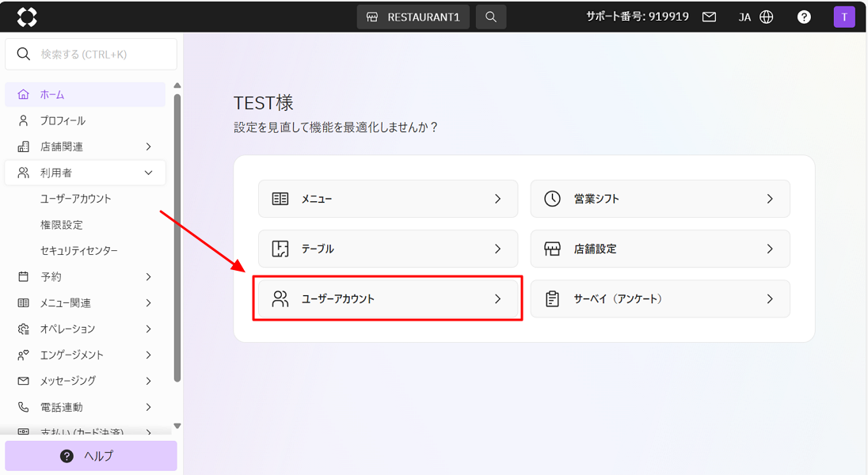This screenshot has height=475, width=868.
Task: Open 電話連動 sidebar menu
Action: (x=86, y=407)
